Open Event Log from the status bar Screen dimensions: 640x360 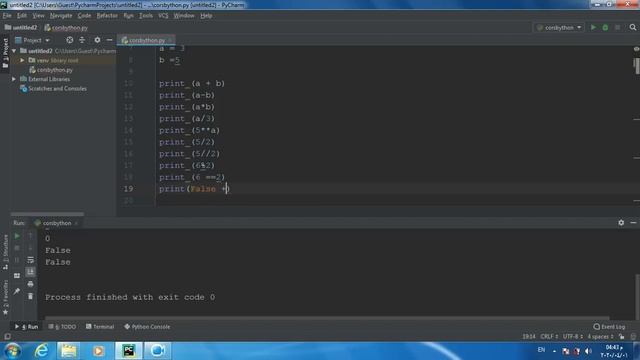(x=609, y=327)
